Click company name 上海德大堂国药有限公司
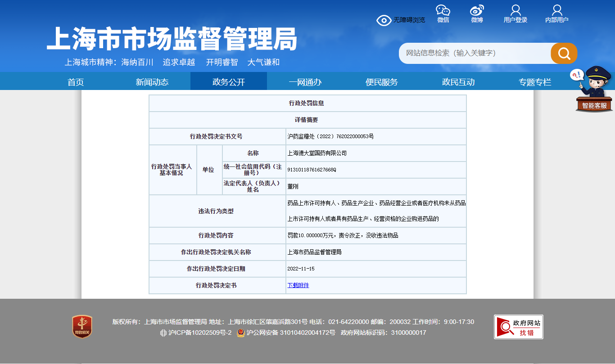This screenshot has height=364, width=615. click(x=317, y=153)
